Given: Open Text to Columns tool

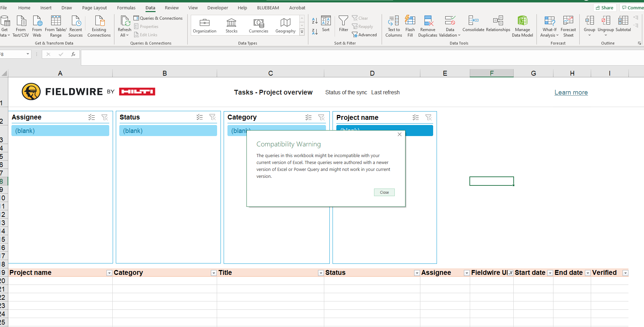Looking at the screenshot, I should [x=393, y=21].
